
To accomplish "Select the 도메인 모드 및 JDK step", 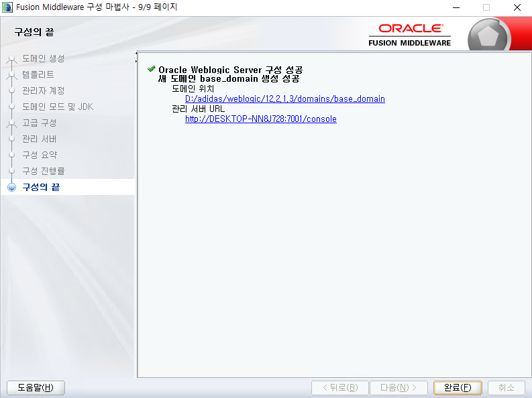I will click(x=58, y=107).
